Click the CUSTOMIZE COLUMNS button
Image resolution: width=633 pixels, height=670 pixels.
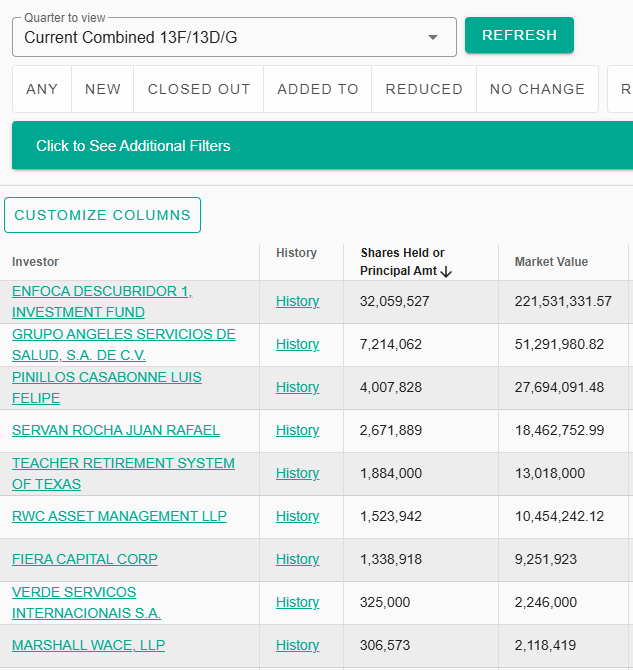(103, 215)
